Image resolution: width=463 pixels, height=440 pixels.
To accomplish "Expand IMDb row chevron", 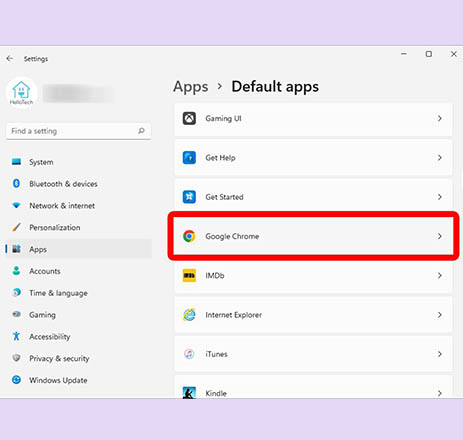I will pyautogui.click(x=440, y=276).
